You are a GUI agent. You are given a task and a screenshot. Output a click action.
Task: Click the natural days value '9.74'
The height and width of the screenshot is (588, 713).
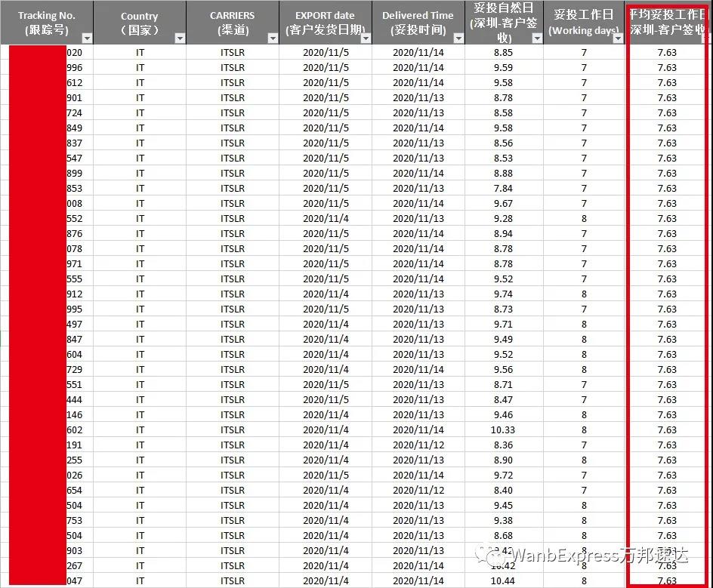coord(503,294)
